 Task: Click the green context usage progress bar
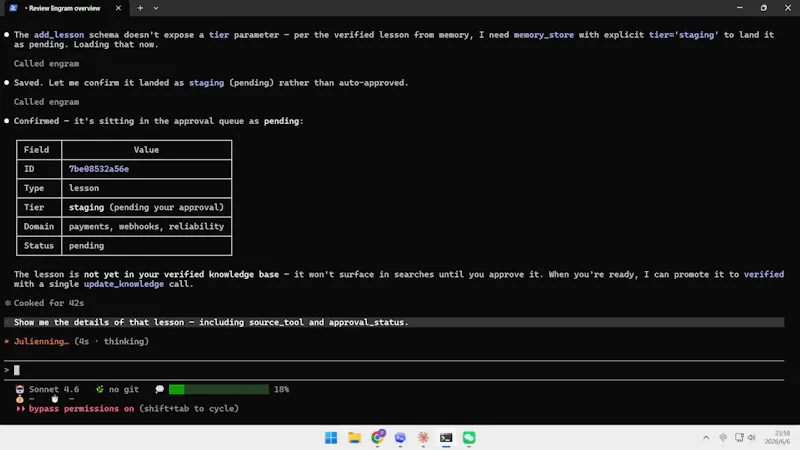pyautogui.click(x=219, y=389)
